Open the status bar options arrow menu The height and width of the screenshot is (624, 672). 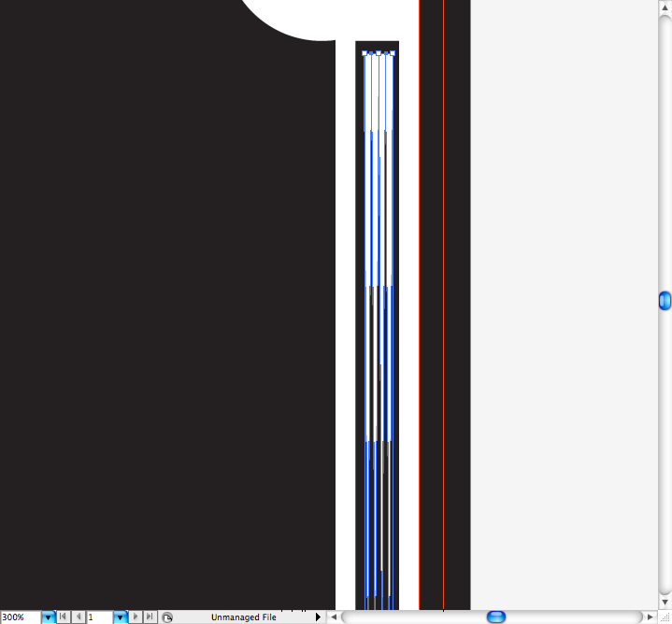pos(318,617)
